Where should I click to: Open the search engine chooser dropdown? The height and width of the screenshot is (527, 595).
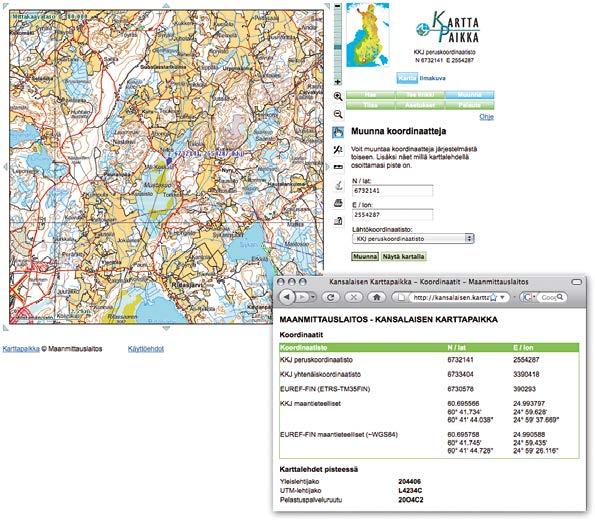tap(528, 297)
